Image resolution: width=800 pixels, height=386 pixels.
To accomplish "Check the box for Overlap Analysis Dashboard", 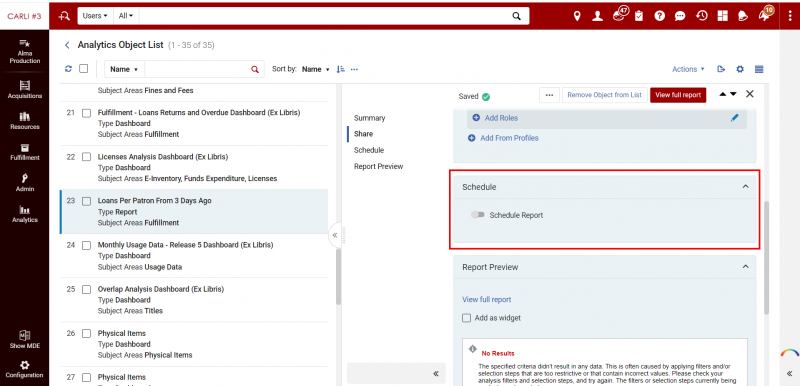I will (87, 289).
